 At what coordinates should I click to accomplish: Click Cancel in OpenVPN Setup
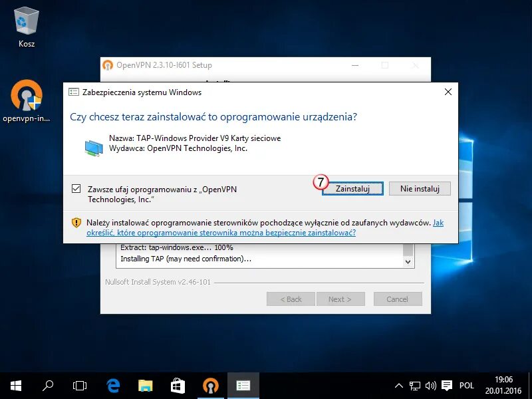point(398,299)
